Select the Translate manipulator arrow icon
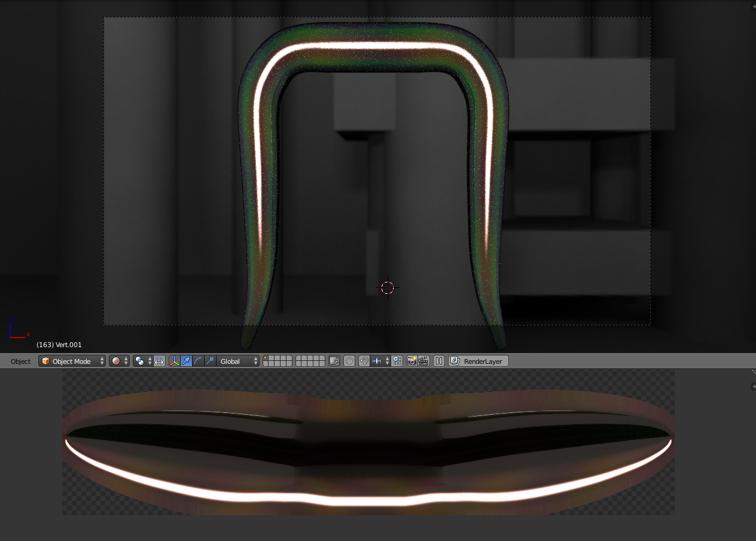The height and width of the screenshot is (541, 756). coord(187,361)
